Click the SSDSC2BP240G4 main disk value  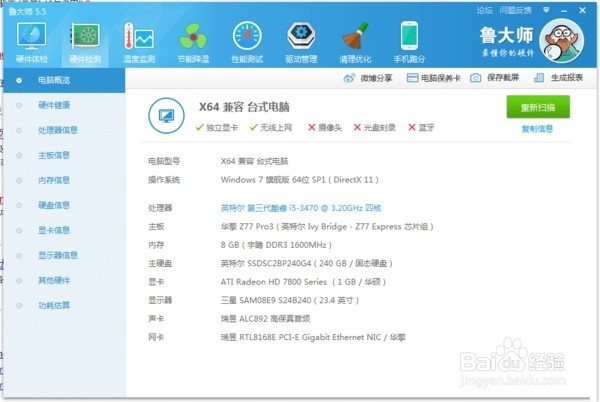307,263
